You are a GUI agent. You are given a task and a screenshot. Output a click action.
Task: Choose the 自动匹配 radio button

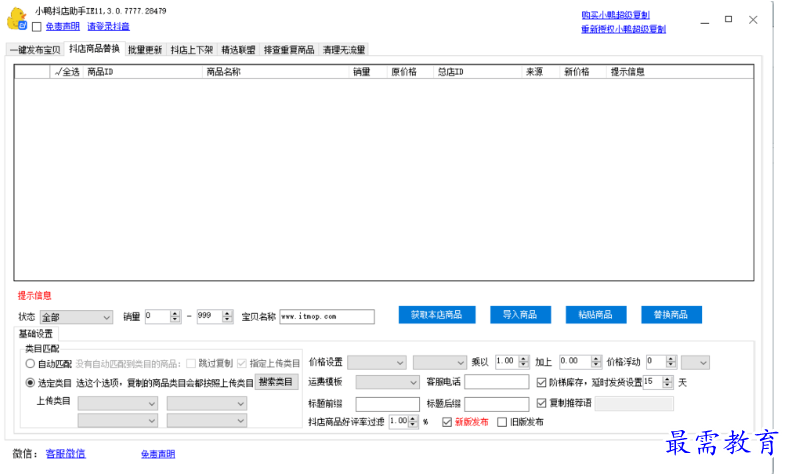tap(30, 364)
